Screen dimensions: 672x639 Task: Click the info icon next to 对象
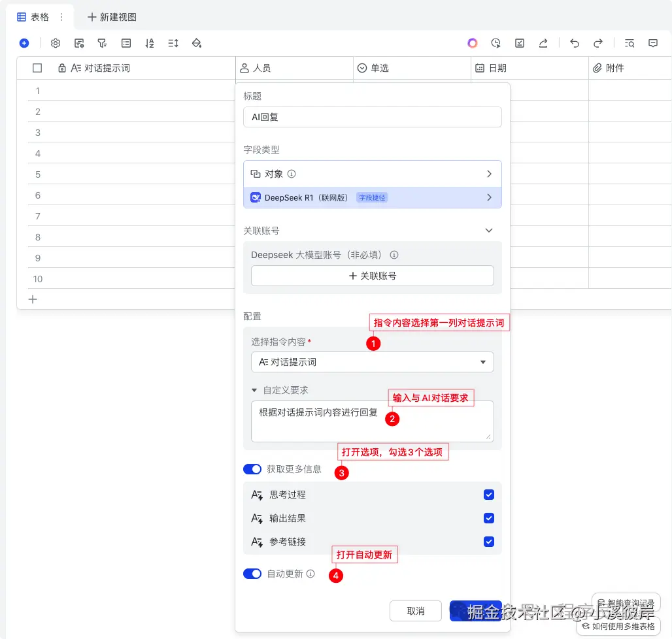click(292, 174)
